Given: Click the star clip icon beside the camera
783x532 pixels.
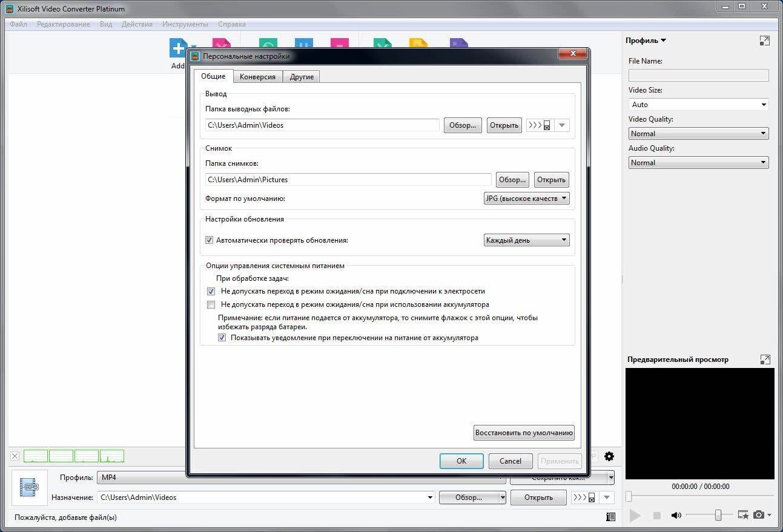Looking at the screenshot, I should tap(743, 514).
